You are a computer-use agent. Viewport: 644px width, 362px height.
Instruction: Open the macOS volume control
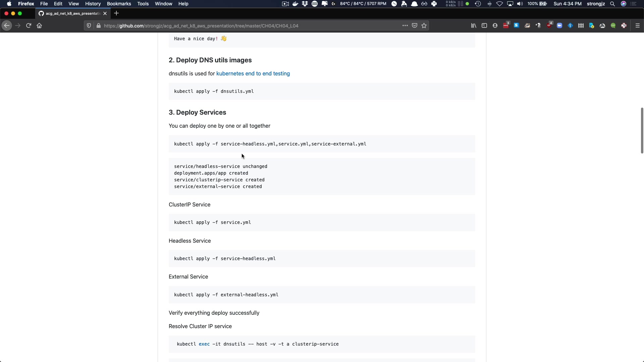[520, 4]
